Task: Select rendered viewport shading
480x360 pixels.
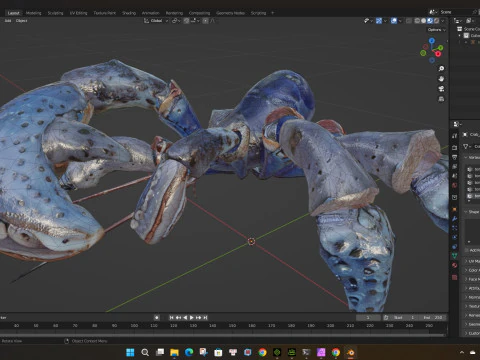Action: click(x=436, y=21)
